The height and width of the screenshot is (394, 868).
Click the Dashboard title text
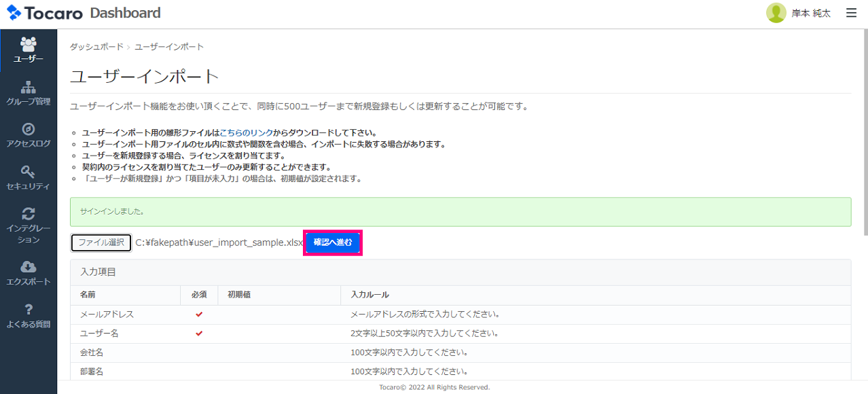(x=125, y=13)
